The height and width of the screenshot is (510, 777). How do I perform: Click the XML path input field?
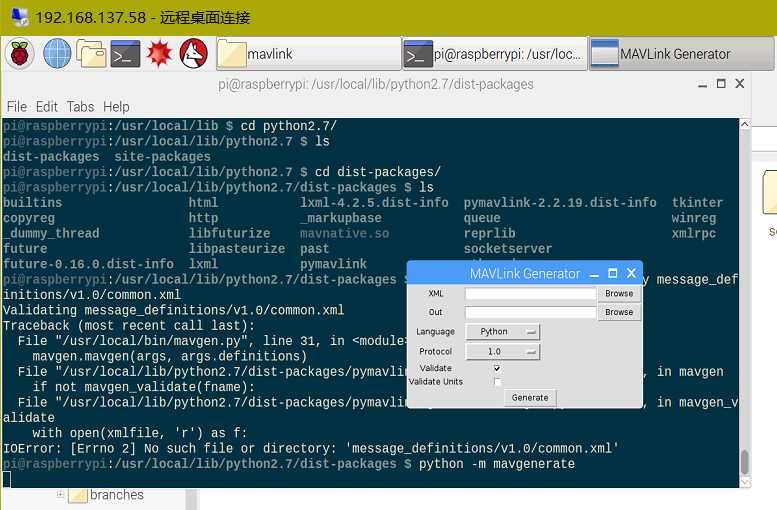[x=530, y=294]
